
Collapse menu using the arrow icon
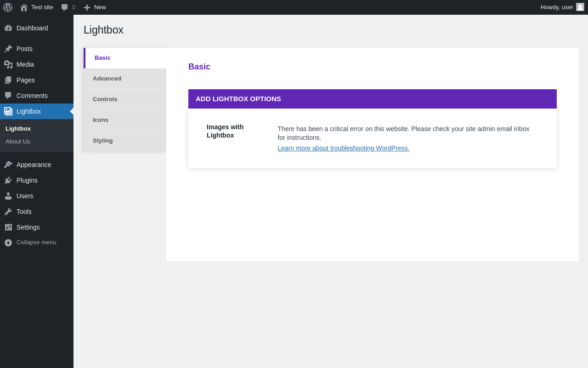click(8, 242)
